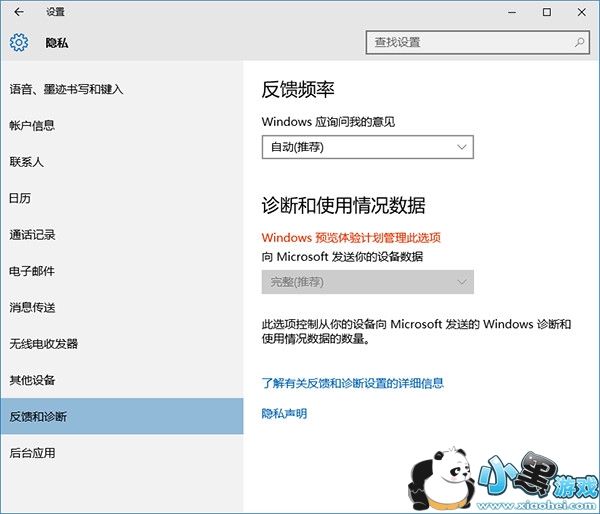600x514 pixels.
Task: Select 反馈和诊断 sidebar item
Action: tap(122, 416)
